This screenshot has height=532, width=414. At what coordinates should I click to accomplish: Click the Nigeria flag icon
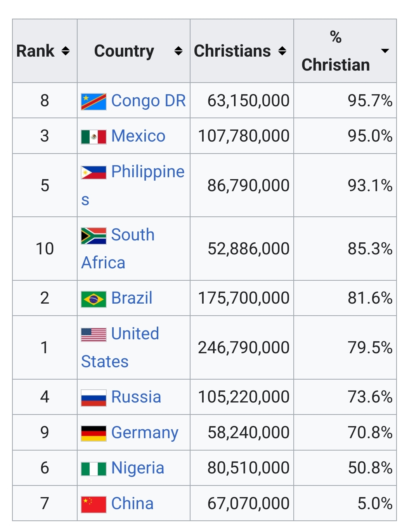(94, 469)
